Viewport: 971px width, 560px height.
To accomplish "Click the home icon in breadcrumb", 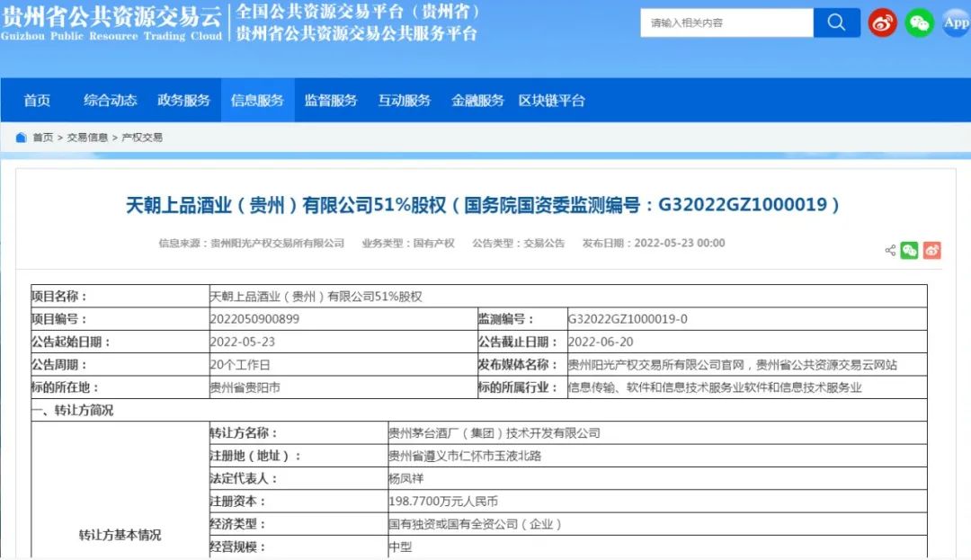I will click(21, 138).
